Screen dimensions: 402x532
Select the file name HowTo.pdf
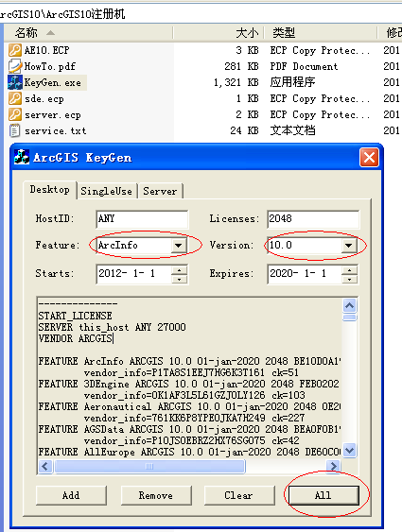pyautogui.click(x=50, y=66)
